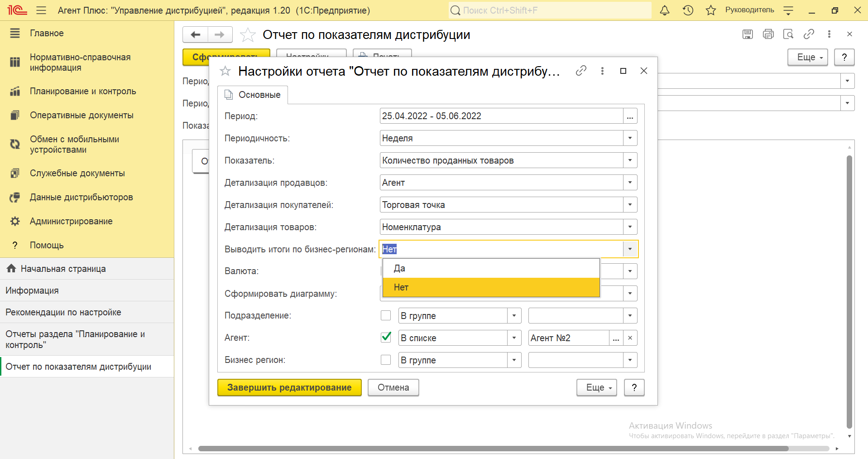Click the Данные дистрибьюторов icon

click(x=15, y=197)
